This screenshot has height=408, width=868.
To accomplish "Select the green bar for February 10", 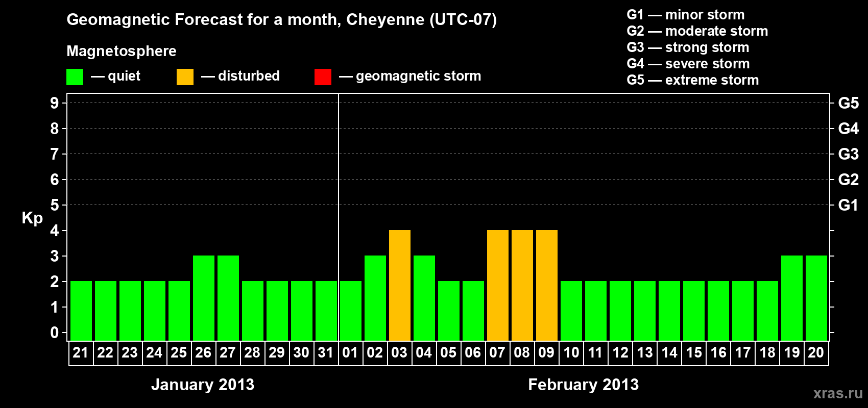I will tap(571, 311).
